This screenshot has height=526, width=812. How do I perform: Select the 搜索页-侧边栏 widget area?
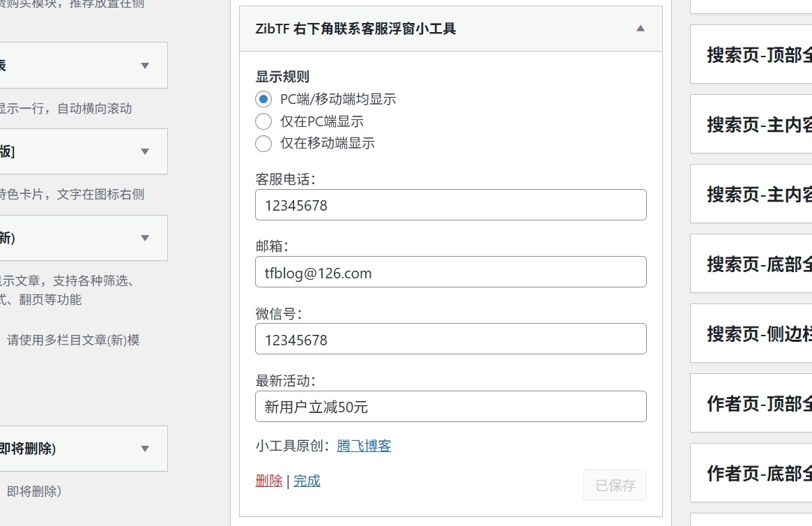751,333
